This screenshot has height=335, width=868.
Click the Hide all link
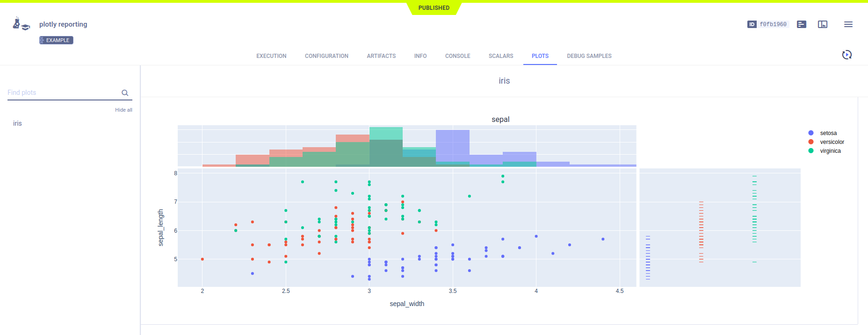pos(123,110)
